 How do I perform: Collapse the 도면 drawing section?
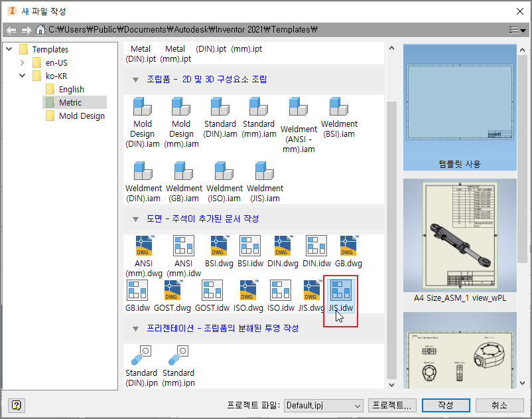[x=136, y=219]
